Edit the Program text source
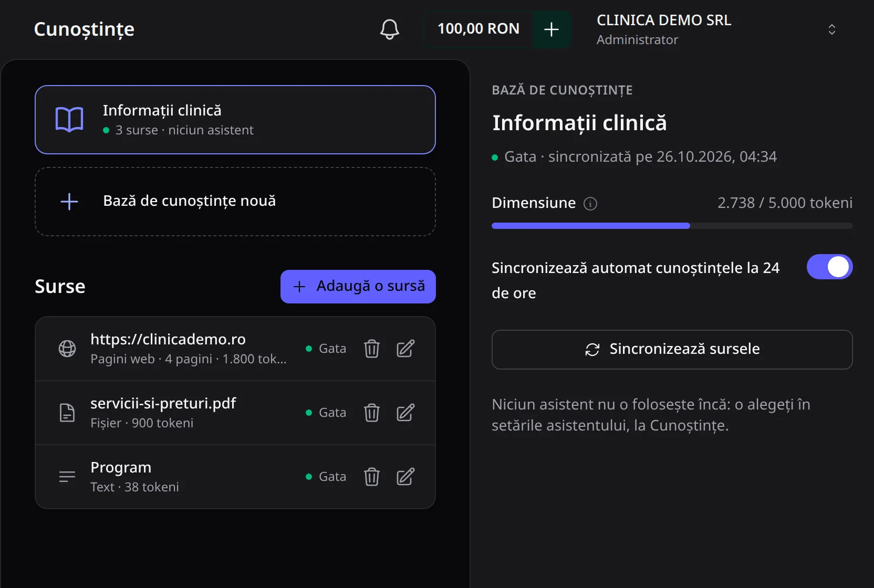This screenshot has height=588, width=874. pos(405,477)
